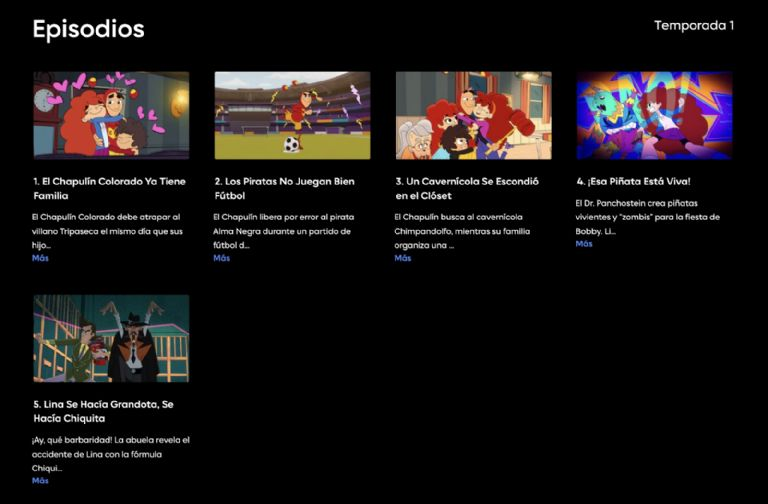Select title Lina Se Hacía Grandota, Se Hacía Chiquita
Viewport: 768px width, 504px height.
click(103, 411)
